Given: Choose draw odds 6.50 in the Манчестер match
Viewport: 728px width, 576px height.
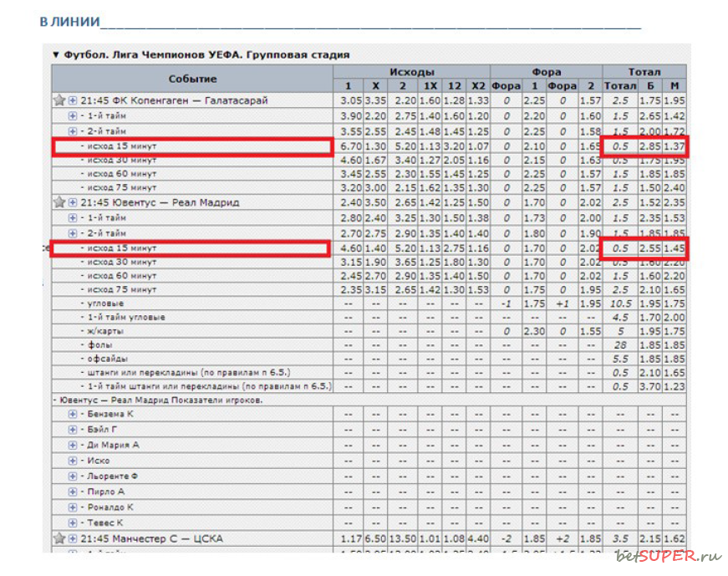Looking at the screenshot, I should tap(375, 538).
